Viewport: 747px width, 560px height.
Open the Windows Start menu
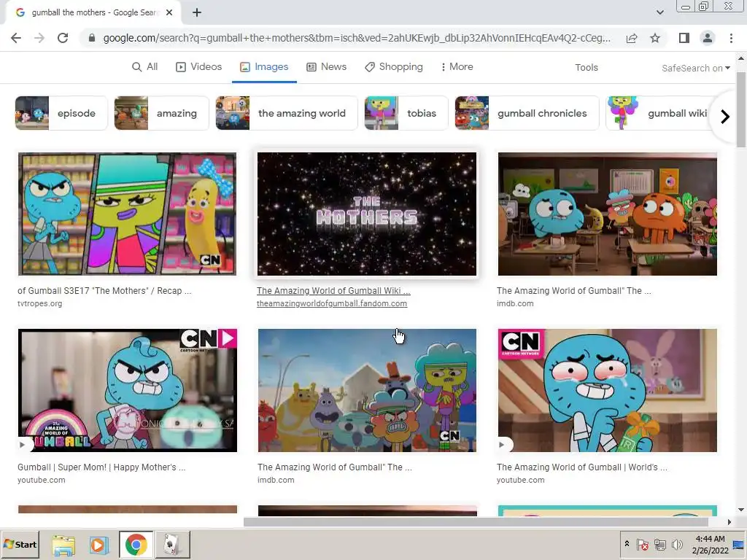point(20,544)
